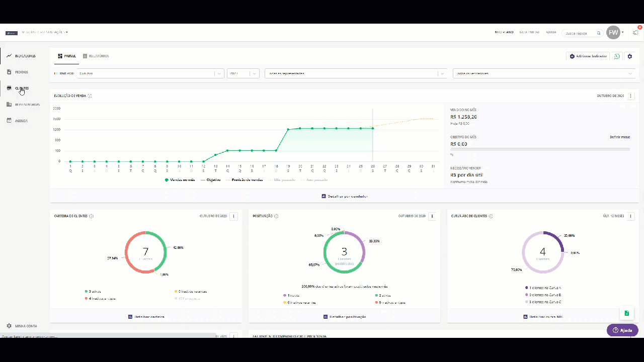Click the Detalhar por vendedor link

[345, 196]
